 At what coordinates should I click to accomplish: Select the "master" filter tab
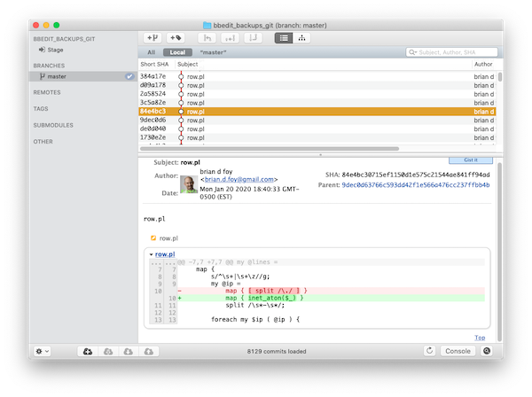click(x=213, y=52)
